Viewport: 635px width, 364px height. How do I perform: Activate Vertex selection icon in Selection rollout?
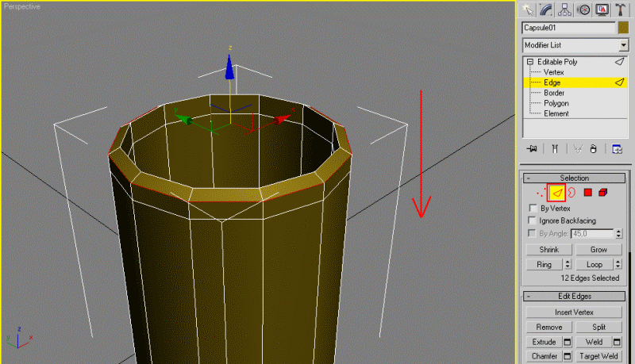(541, 193)
